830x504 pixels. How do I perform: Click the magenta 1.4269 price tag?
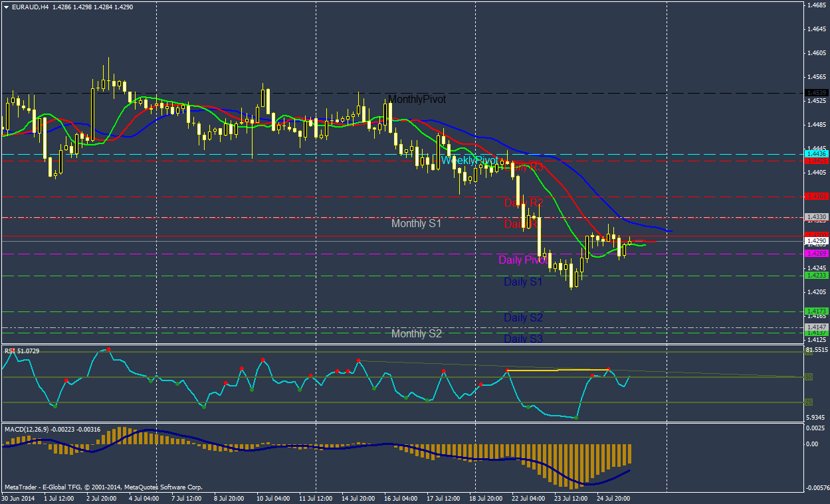815,254
